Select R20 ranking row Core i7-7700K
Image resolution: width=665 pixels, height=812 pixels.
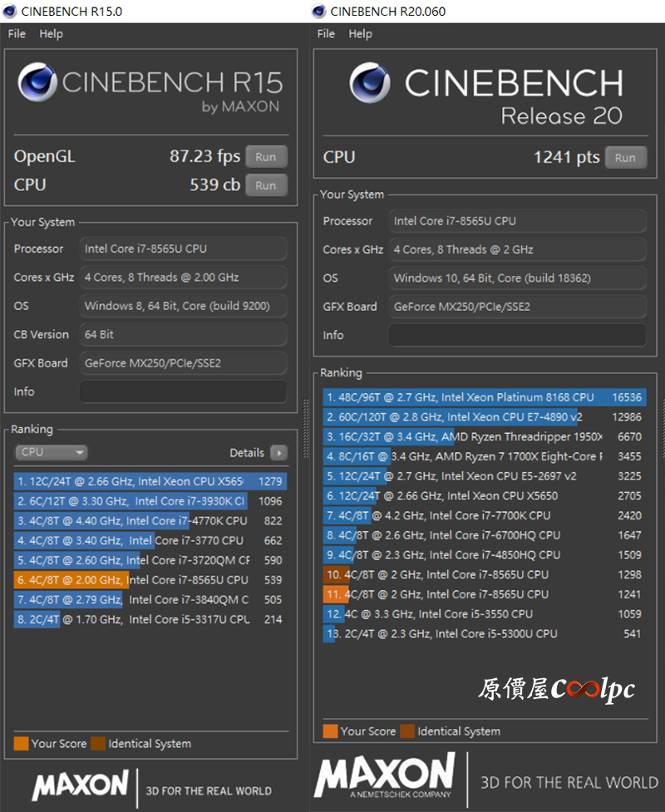[485, 515]
